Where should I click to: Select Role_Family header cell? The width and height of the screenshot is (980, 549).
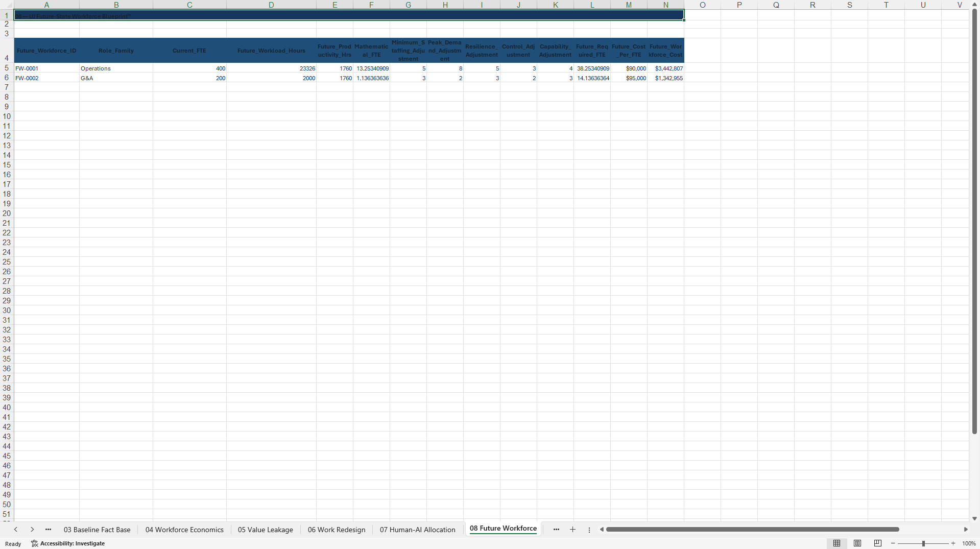116,51
